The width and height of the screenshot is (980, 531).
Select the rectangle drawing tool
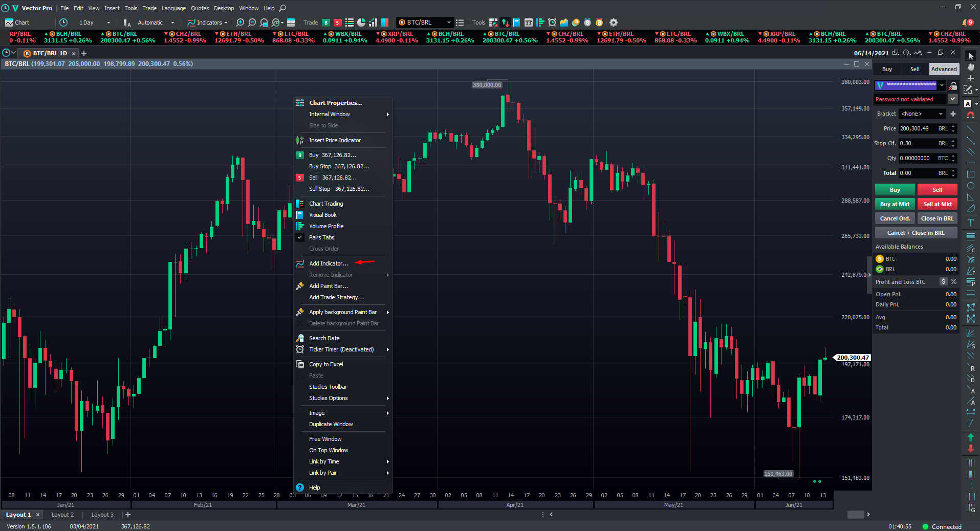(971, 174)
